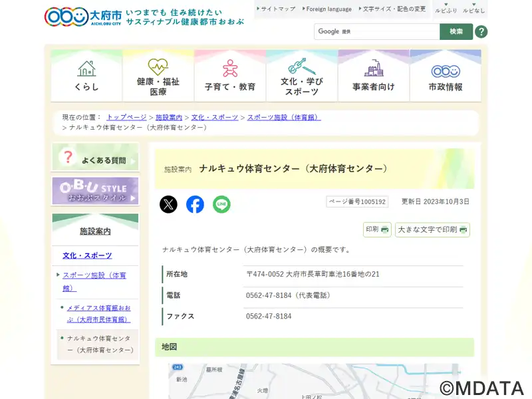This screenshot has width=532, height=399.
Task: Click the 印刷 print button
Action: (377, 229)
